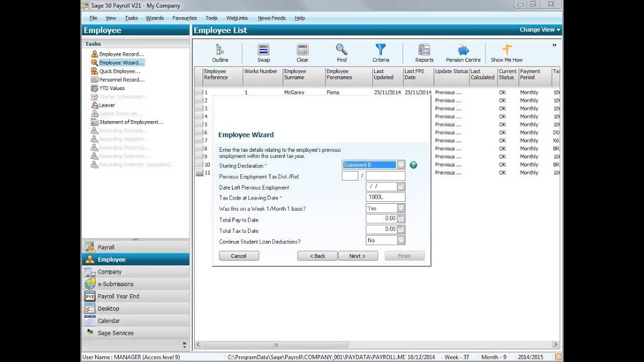Click the horizontal scrollbar thumb

point(275,345)
